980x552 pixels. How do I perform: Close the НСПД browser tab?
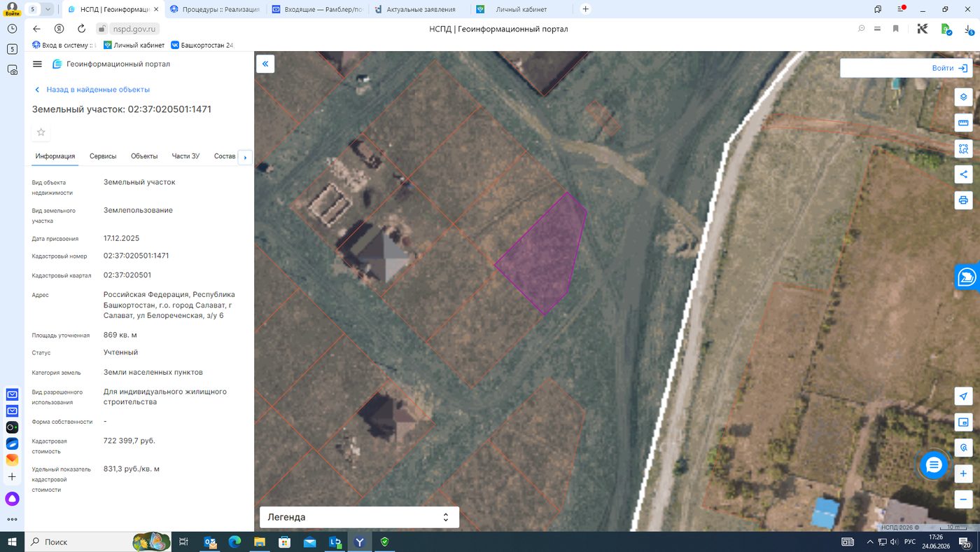pyautogui.click(x=155, y=9)
